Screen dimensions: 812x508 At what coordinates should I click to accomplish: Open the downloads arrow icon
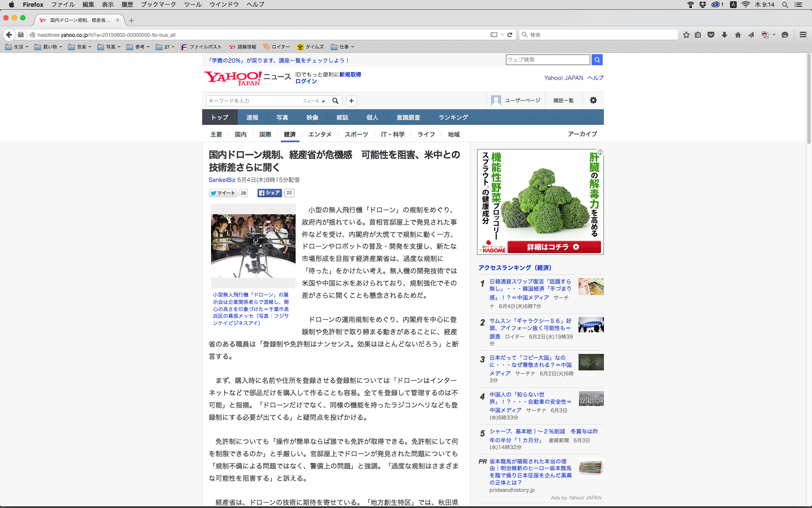coord(724,35)
